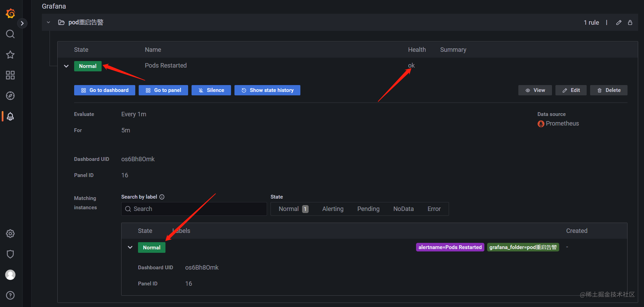Open the Configuration gear icon

pyautogui.click(x=10, y=234)
